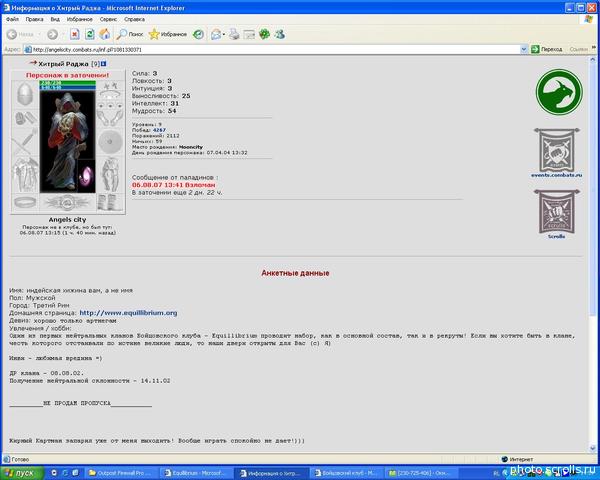
Task: Click the Angels city label
Action: coord(67,220)
